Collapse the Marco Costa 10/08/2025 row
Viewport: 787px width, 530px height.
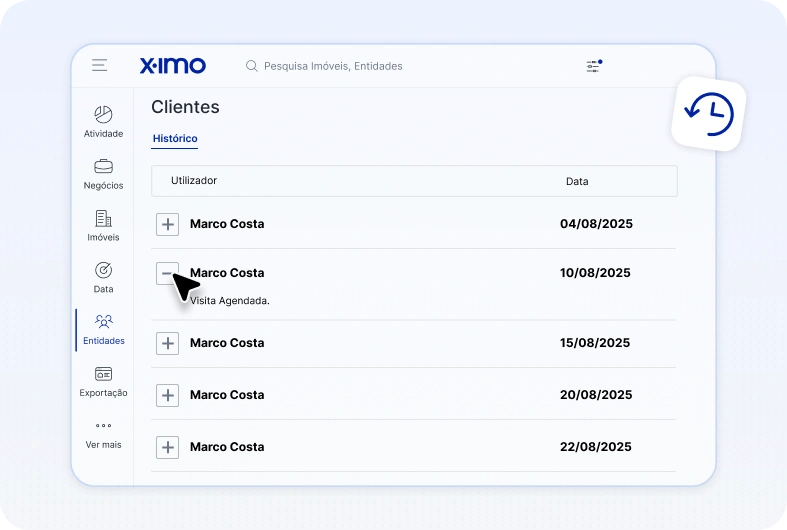click(x=168, y=273)
